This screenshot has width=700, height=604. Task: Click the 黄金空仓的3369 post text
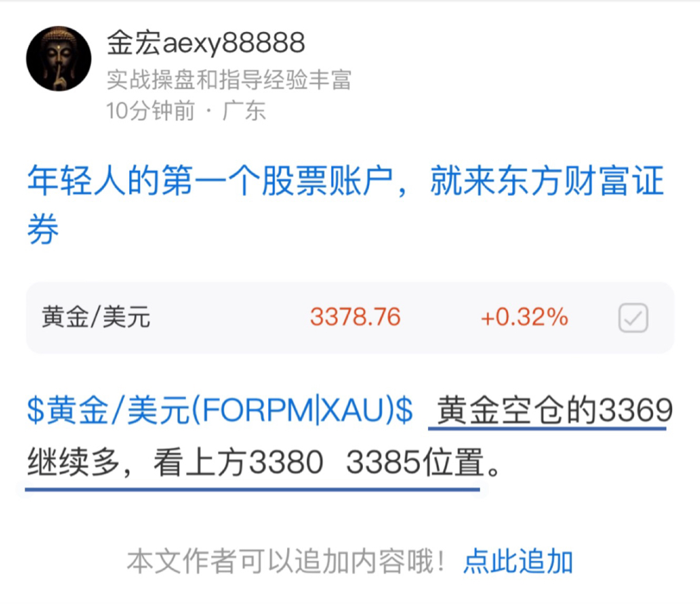coord(554,411)
